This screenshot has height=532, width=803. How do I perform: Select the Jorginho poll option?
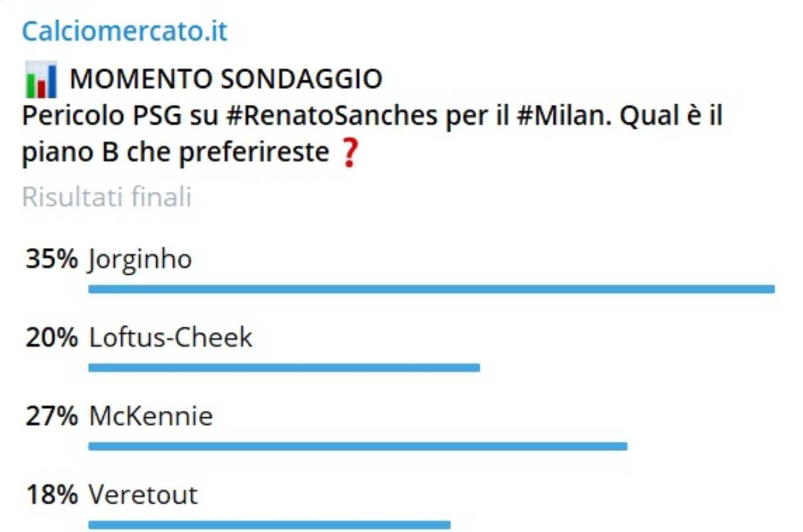141,259
